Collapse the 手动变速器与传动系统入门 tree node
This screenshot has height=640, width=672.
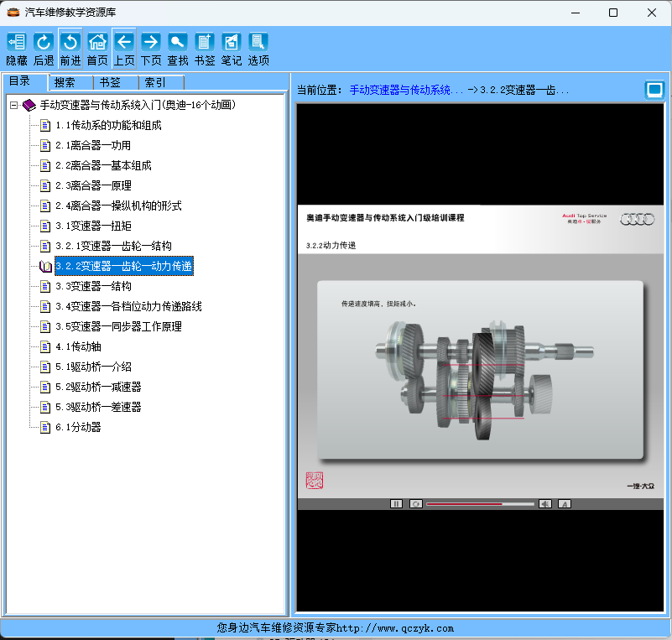click(x=13, y=105)
